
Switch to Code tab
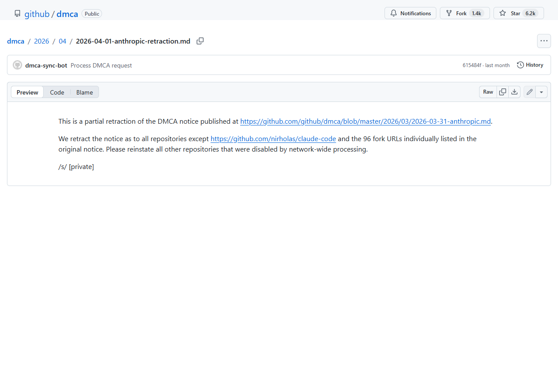point(57,92)
